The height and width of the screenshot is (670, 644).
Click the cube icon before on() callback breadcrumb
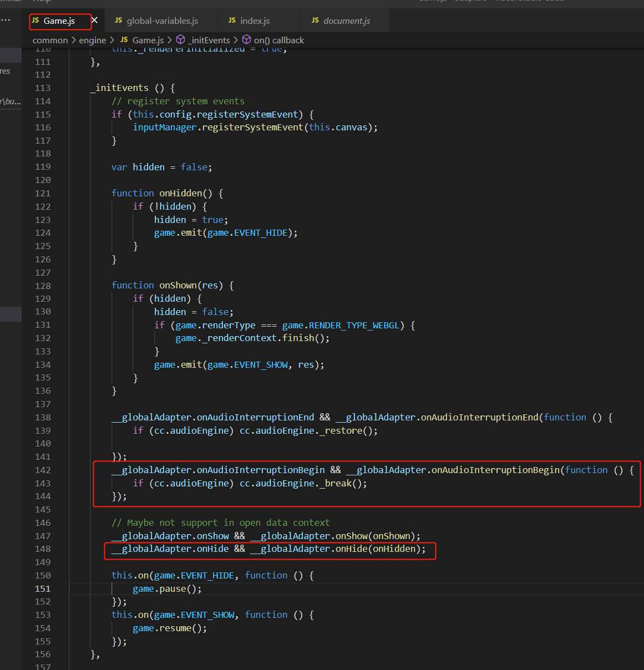pos(246,40)
